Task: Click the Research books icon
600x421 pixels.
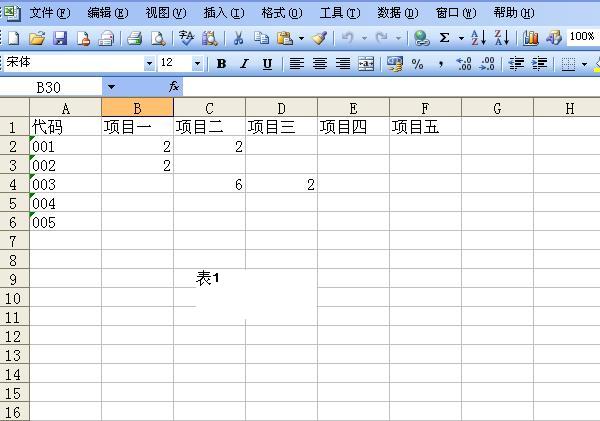Action: coord(210,38)
